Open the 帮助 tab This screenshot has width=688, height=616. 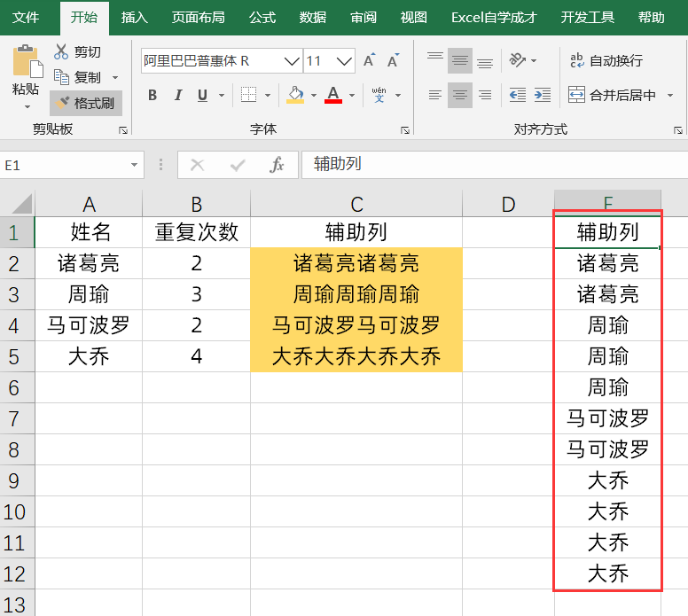[651, 18]
